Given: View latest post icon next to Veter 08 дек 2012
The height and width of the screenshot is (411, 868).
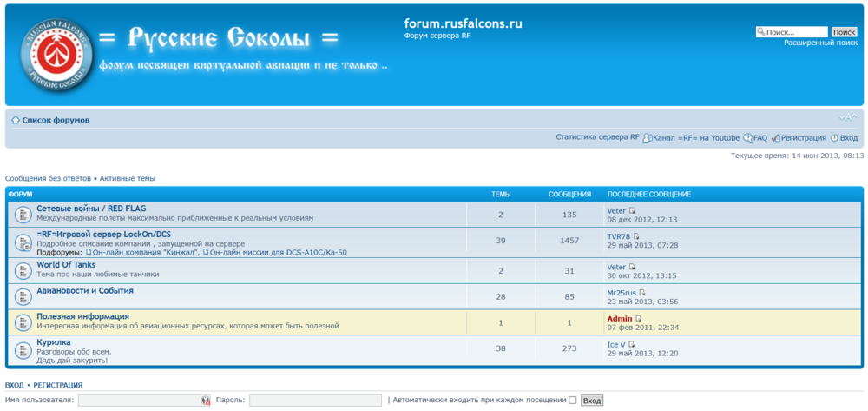Looking at the screenshot, I should [x=632, y=210].
